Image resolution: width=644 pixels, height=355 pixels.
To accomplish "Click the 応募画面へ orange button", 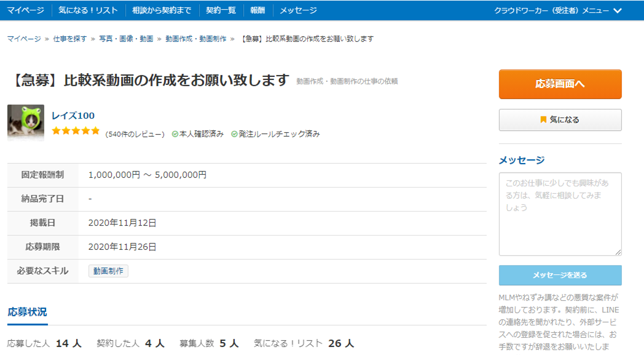I will [x=560, y=84].
